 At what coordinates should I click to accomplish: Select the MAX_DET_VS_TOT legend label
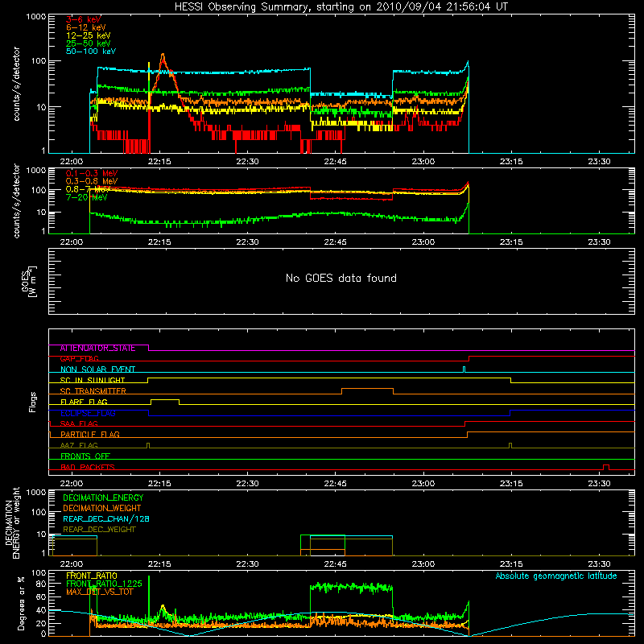[x=100, y=592]
